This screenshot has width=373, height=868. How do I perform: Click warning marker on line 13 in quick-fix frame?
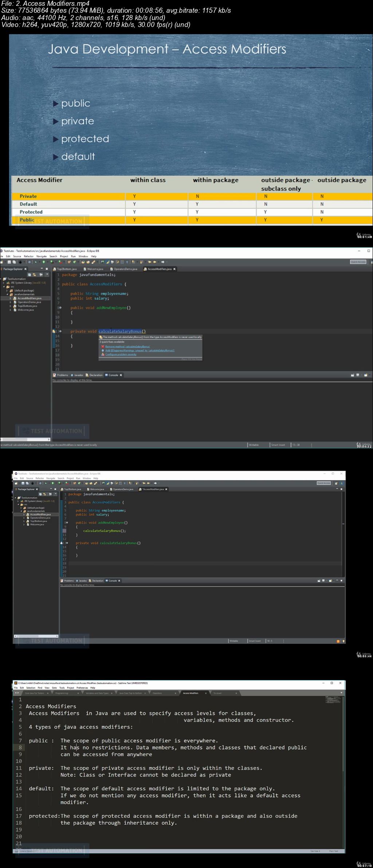[54, 331]
